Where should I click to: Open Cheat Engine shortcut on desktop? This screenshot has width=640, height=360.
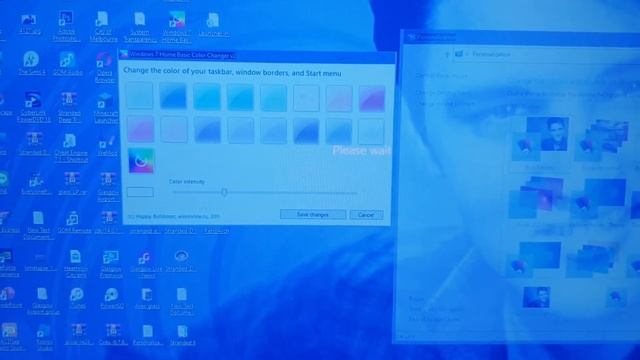pos(71,148)
